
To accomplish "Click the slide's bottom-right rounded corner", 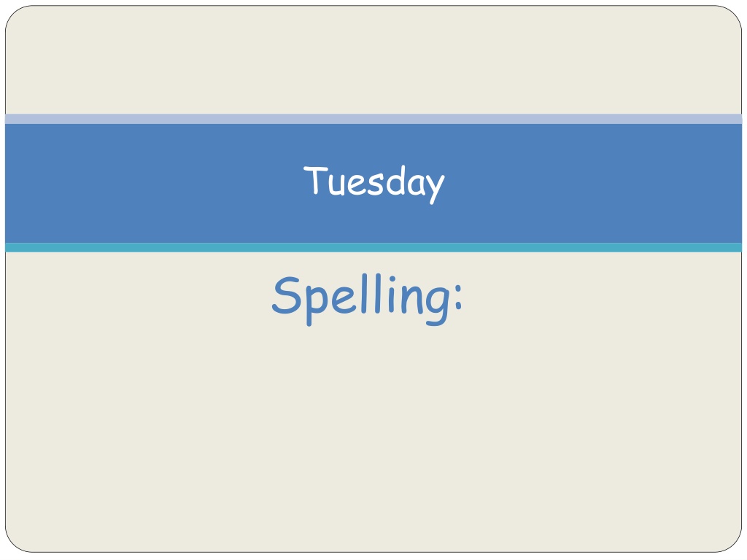I will coord(731,541).
